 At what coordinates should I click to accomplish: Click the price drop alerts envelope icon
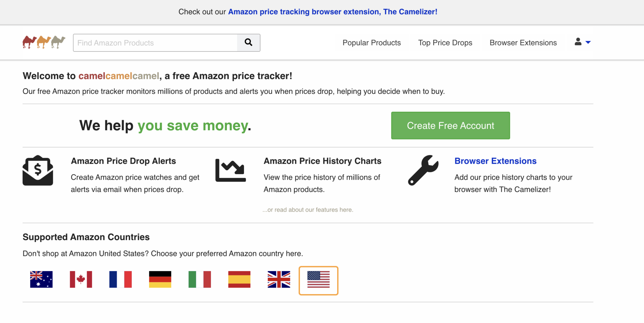(x=38, y=171)
